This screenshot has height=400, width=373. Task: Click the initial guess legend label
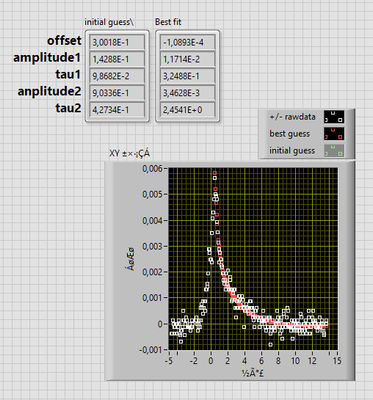pos(292,151)
